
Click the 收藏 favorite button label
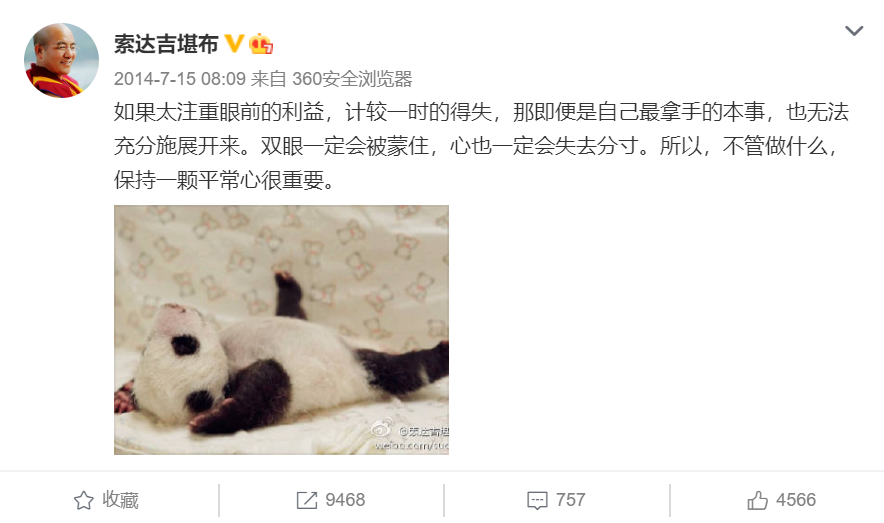point(120,500)
